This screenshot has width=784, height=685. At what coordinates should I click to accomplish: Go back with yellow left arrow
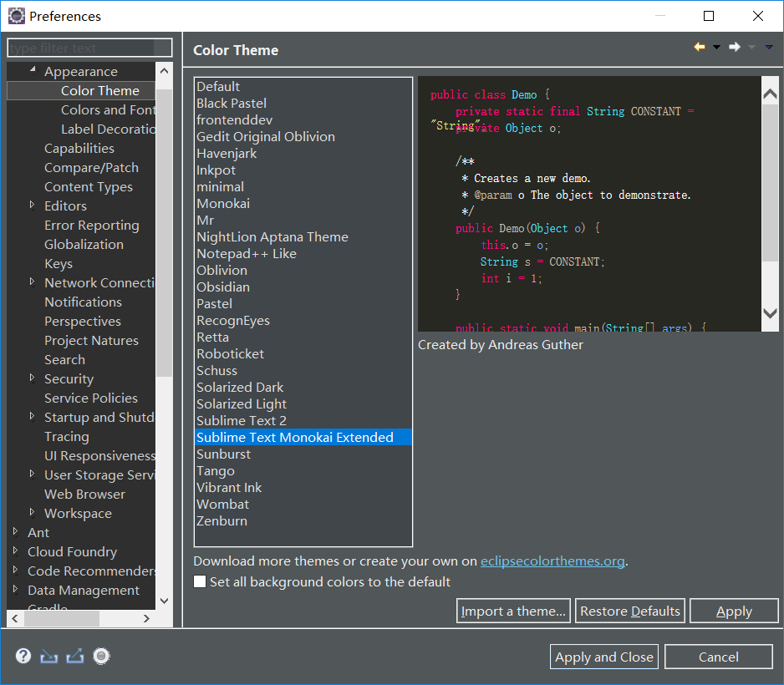pos(700,47)
